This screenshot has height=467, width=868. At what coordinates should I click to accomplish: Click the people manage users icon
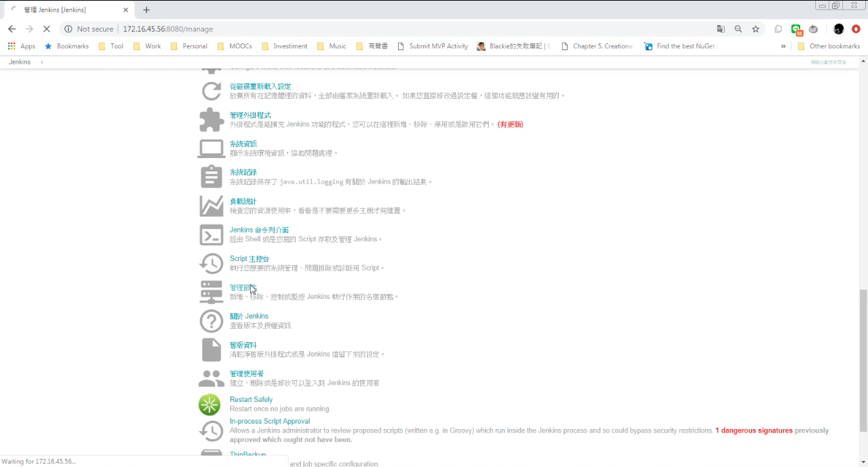211,378
